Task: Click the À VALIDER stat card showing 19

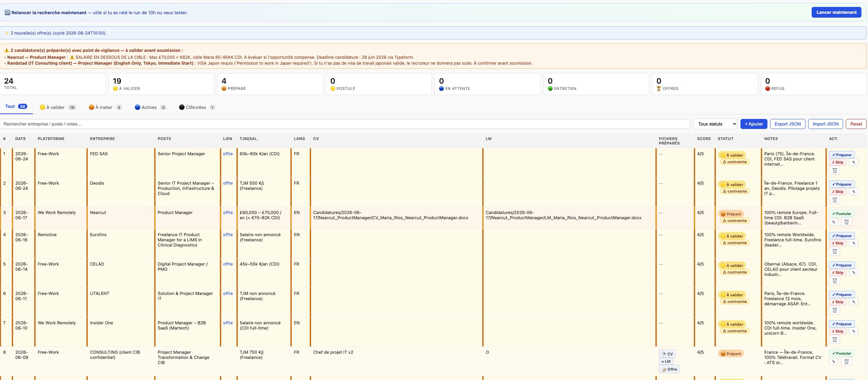Action: click(161, 84)
